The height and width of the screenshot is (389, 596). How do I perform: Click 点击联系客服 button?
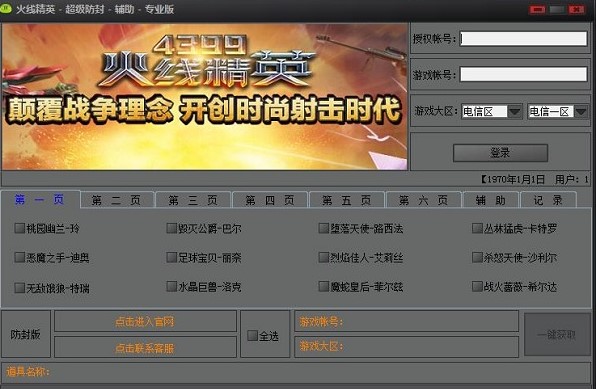tap(145, 348)
